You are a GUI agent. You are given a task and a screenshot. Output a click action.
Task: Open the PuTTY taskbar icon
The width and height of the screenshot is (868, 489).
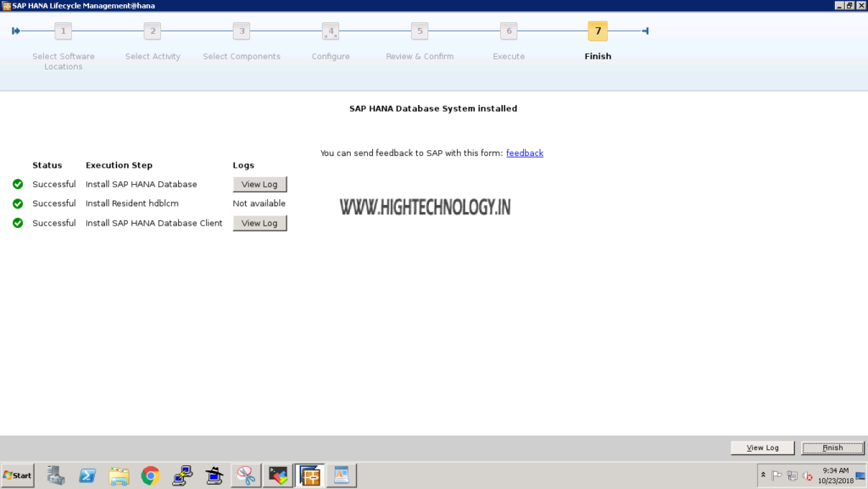click(182, 475)
